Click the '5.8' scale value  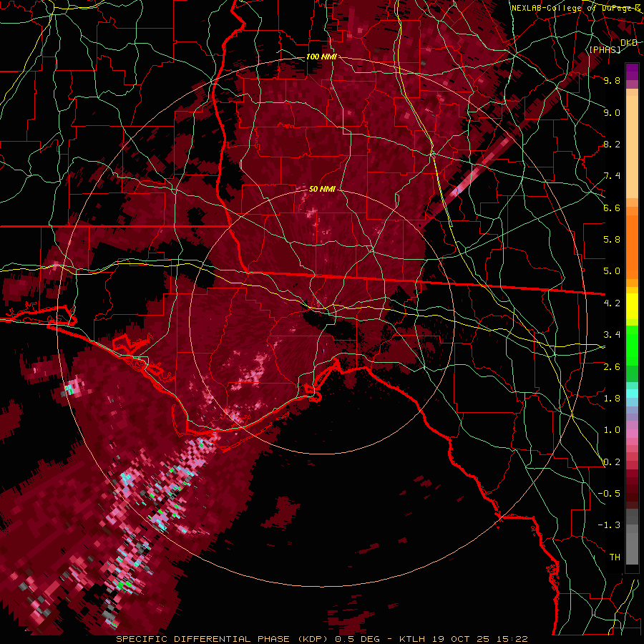612,240
